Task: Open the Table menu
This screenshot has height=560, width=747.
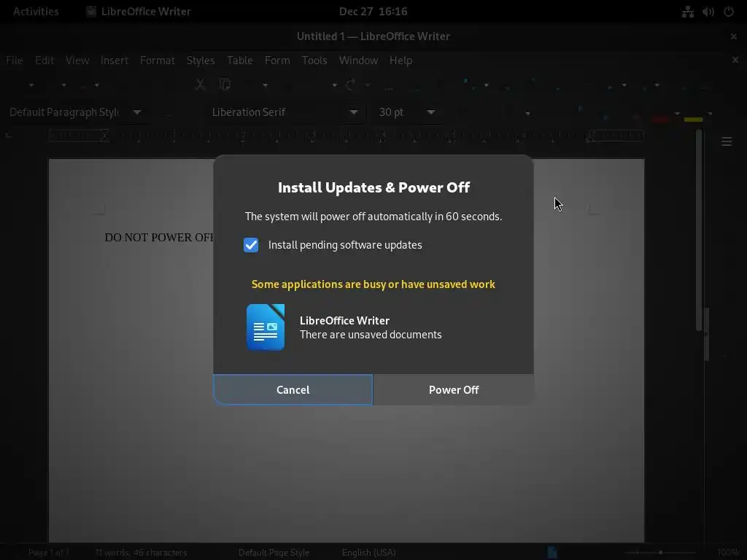Action: click(239, 61)
